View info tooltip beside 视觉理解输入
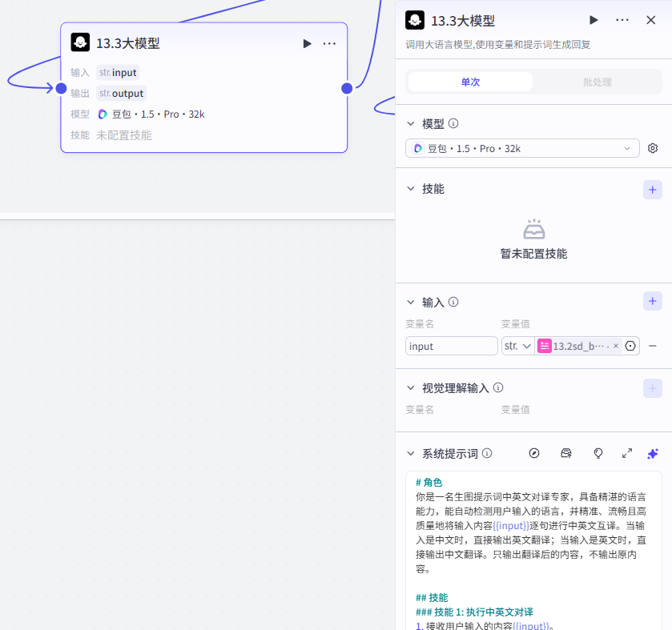The width and height of the screenshot is (672, 630). [498, 387]
